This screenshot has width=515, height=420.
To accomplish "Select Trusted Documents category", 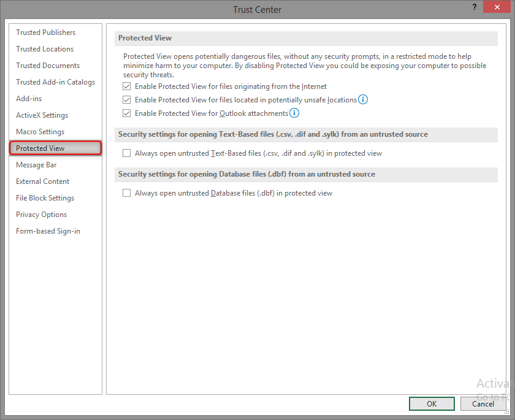I will (x=48, y=66).
